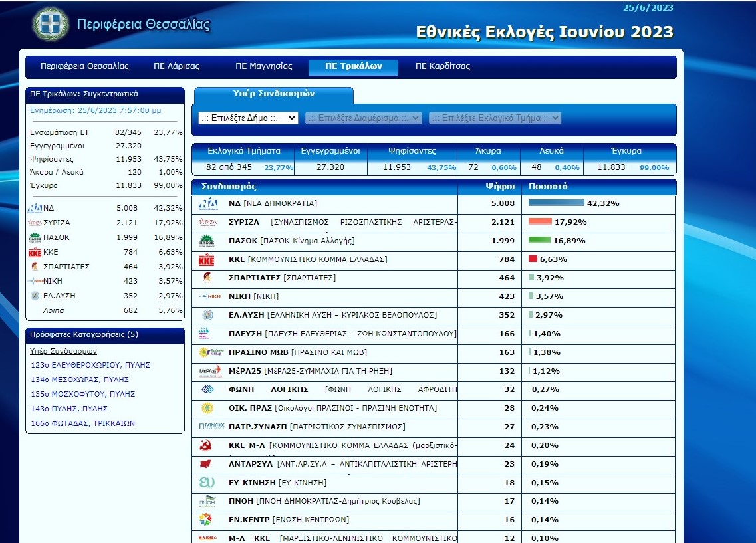
Task: Open the 123ο ΕΛΕΥΘΕΡΟΧΩΡΙΟΥ, ΠΥΛΗΣ entry
Action: (x=90, y=365)
